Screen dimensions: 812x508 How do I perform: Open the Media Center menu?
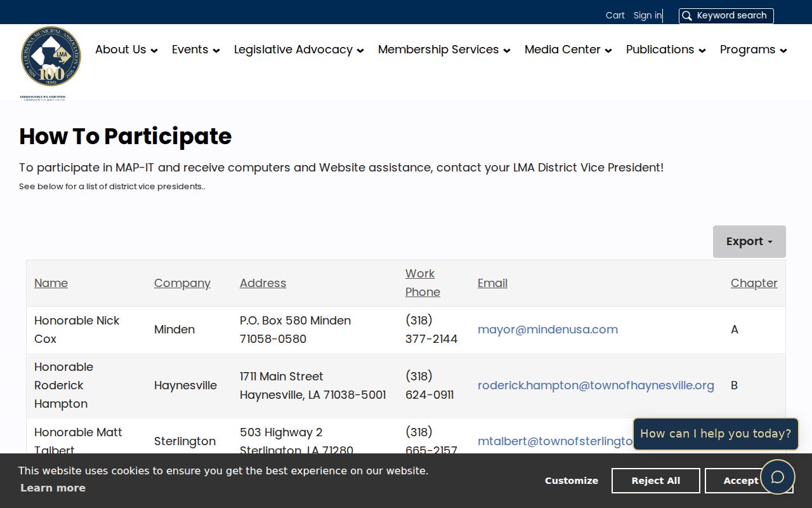(x=568, y=50)
